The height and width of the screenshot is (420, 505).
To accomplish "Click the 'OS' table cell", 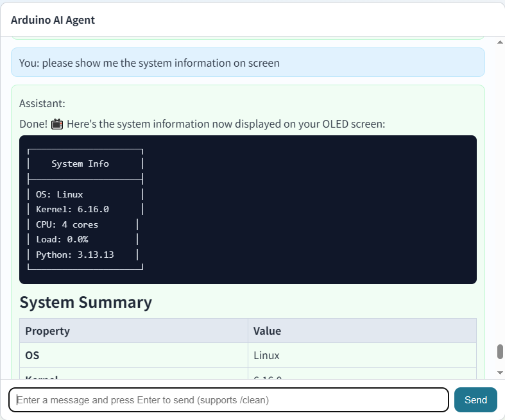I will 133,355.
